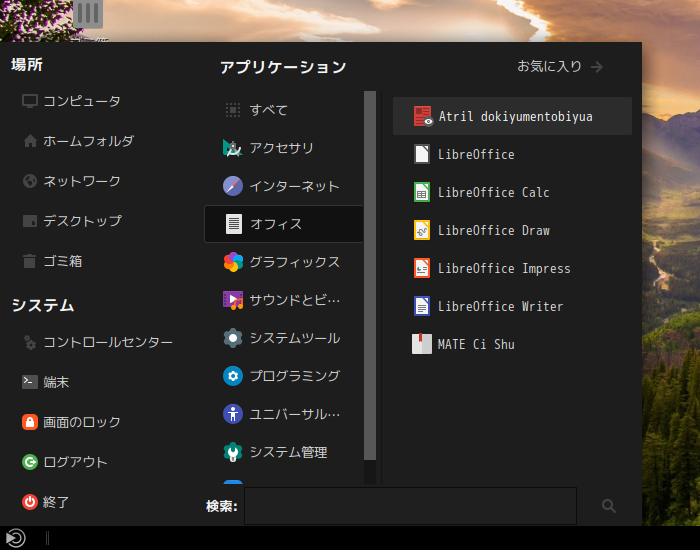700x550 pixels.
Task: Click the desktop icon above the menu
Action: click(x=88, y=13)
